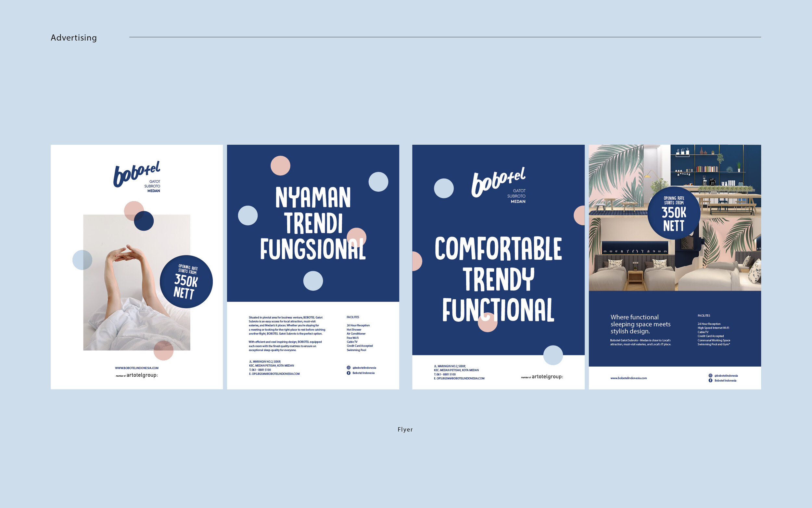812x508 pixels.
Task: Click the E. OPS.BGSM email on the Comfortable flyer
Action: (459, 378)
